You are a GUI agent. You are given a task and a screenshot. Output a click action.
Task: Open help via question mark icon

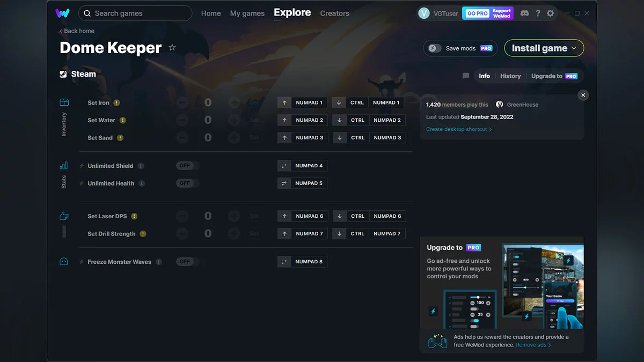tap(538, 13)
